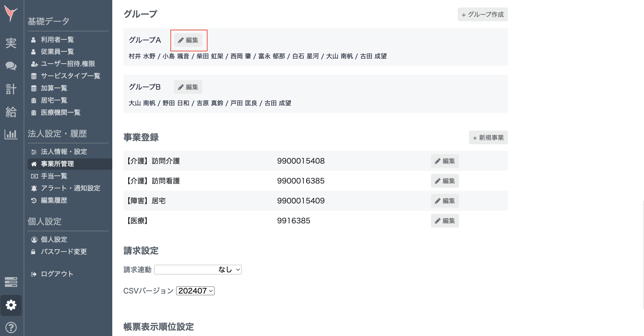The height and width of the screenshot is (336, 644).
Task: Click ログアウト to sign out
Action: (x=57, y=274)
